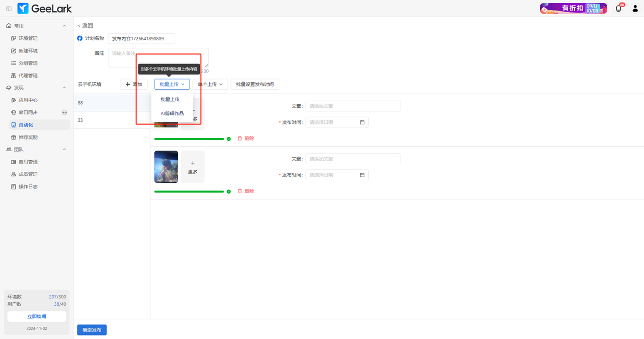Screen dimensions: 644x339
Task: Click calendar icon in first 发布时间
Action: coord(362,122)
